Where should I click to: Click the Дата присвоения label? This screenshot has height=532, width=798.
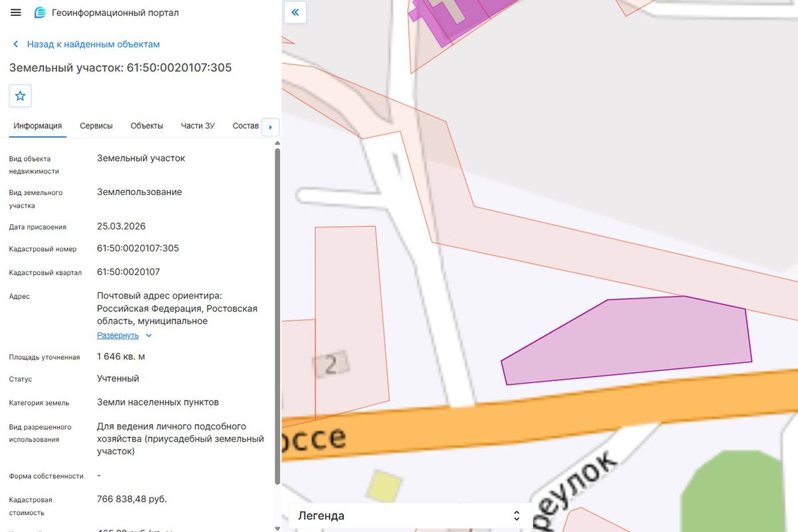coord(38,227)
